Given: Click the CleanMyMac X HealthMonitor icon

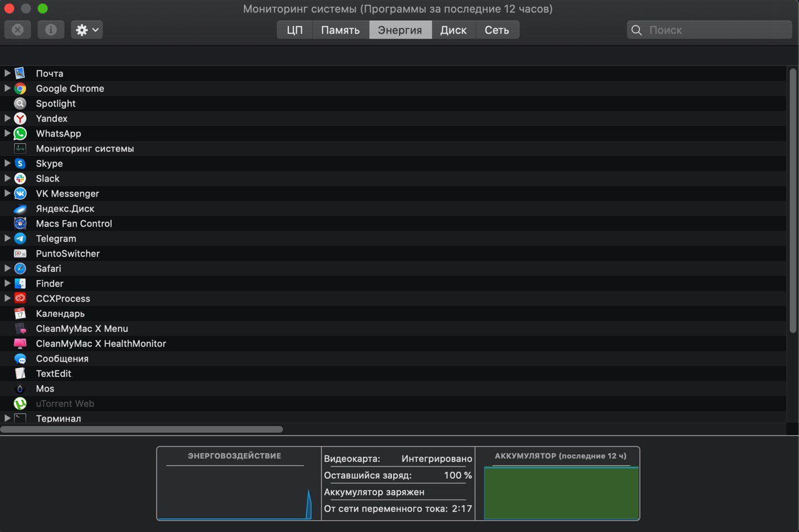Looking at the screenshot, I should point(20,343).
